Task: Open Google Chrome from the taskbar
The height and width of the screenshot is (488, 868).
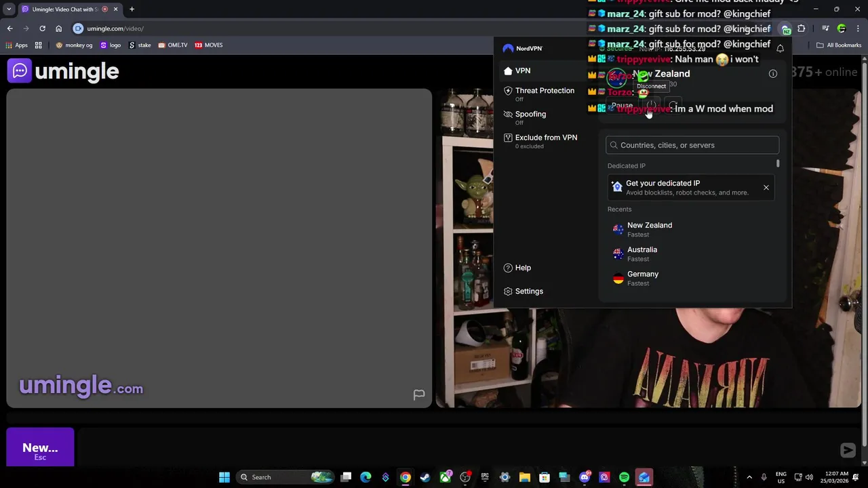Action: 405,477
